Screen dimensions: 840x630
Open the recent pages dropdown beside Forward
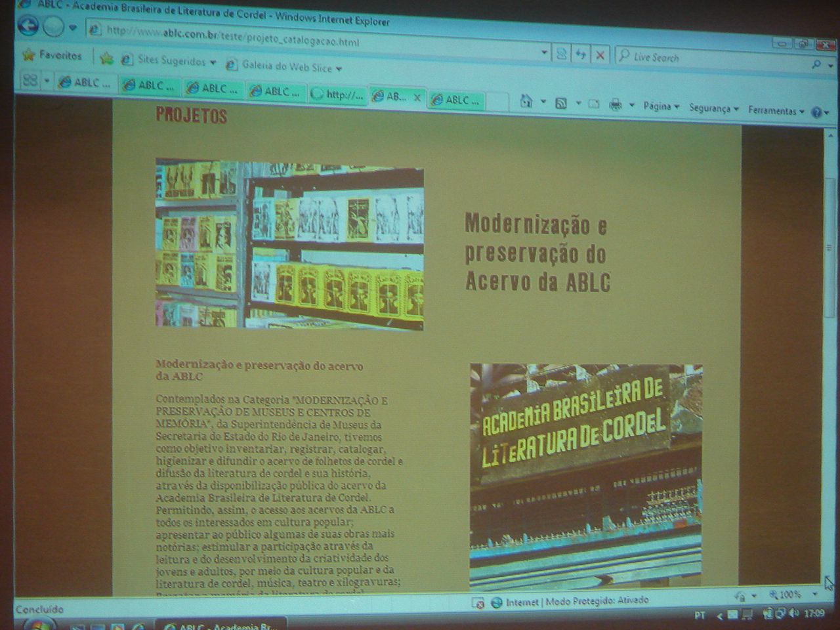[73, 28]
